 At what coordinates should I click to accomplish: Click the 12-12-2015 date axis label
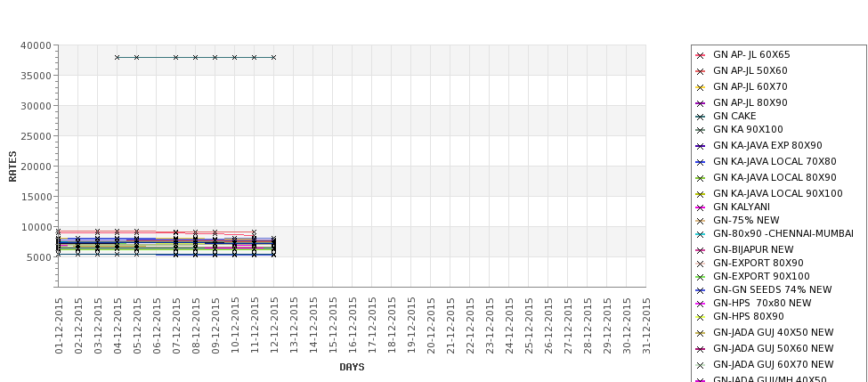tap(274, 326)
